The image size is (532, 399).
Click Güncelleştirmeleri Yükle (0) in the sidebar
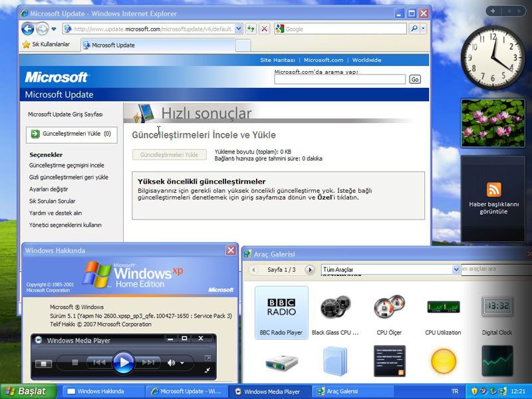(x=72, y=134)
